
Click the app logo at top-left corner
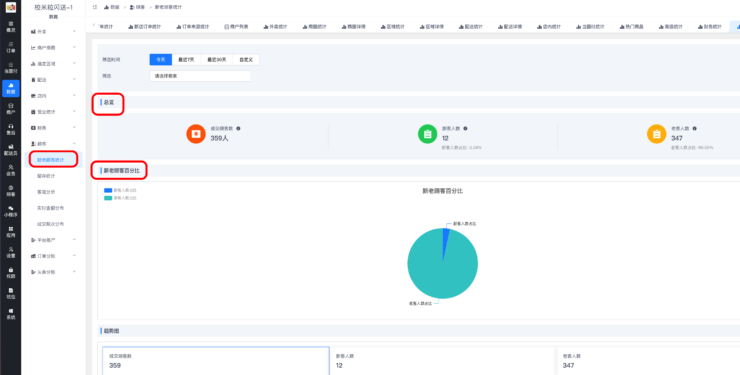click(x=10, y=8)
